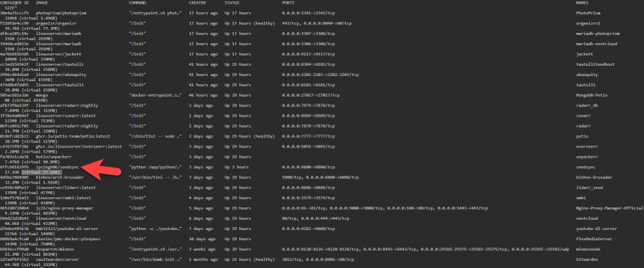
Task: Click the 'plexinc/pms-docker:plexpass' image name
Action: pyautogui.click(x=68, y=239)
